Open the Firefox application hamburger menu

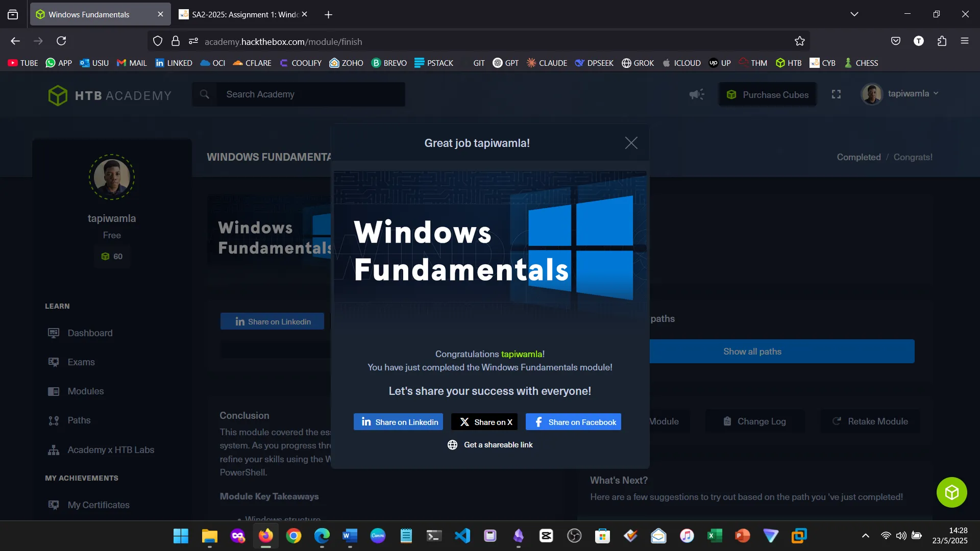pos(964,41)
